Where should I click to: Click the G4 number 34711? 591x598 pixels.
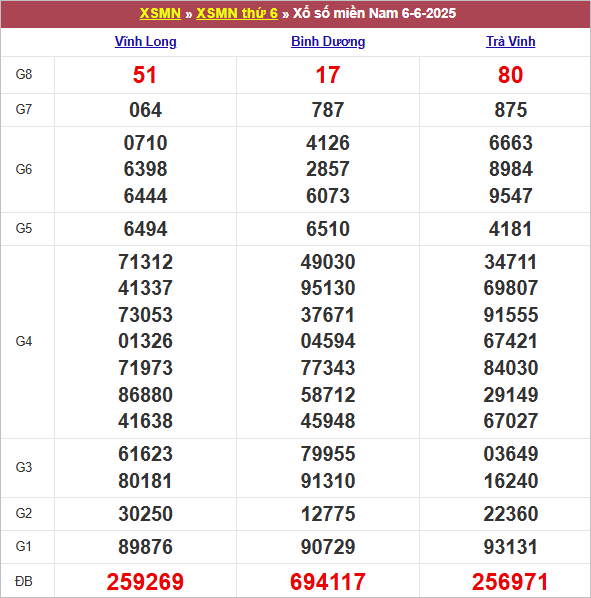pyautogui.click(x=511, y=262)
